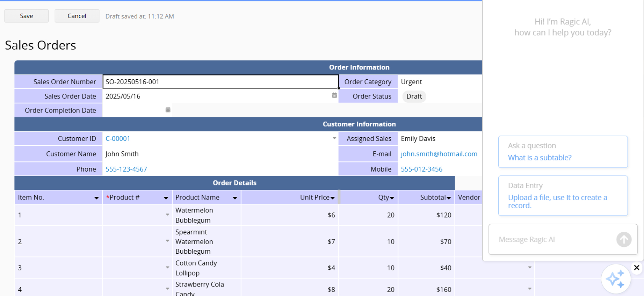Click the Vendor column header

pos(469,197)
